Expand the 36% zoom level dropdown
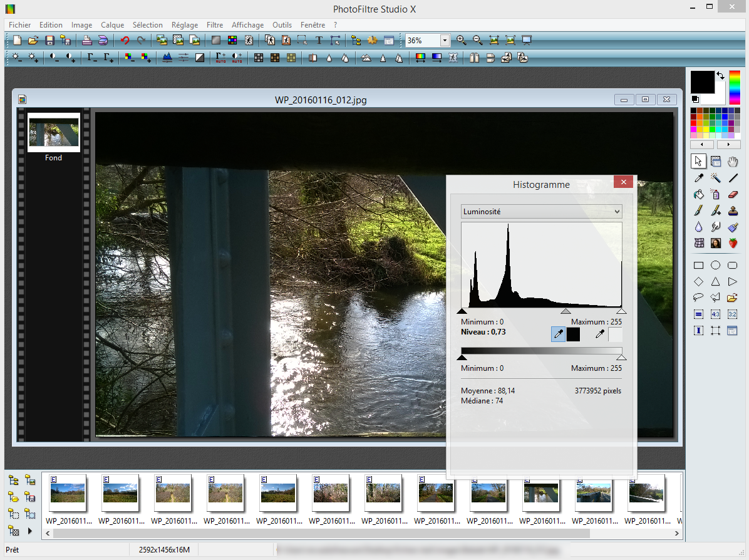This screenshot has width=749, height=560. tap(445, 40)
